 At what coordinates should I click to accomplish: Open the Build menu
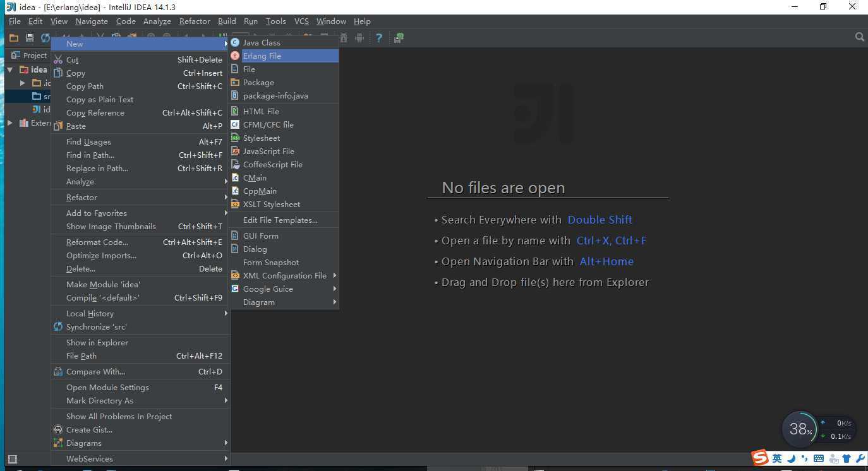point(227,21)
